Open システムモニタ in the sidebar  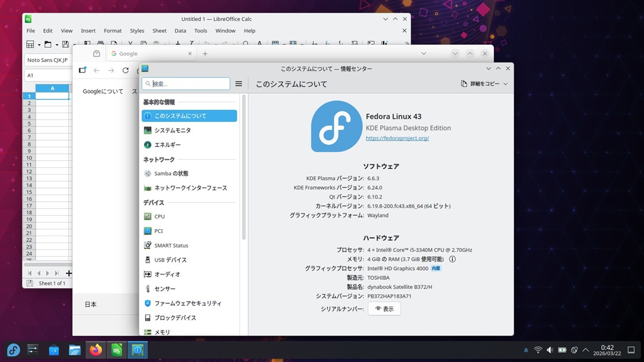172,130
